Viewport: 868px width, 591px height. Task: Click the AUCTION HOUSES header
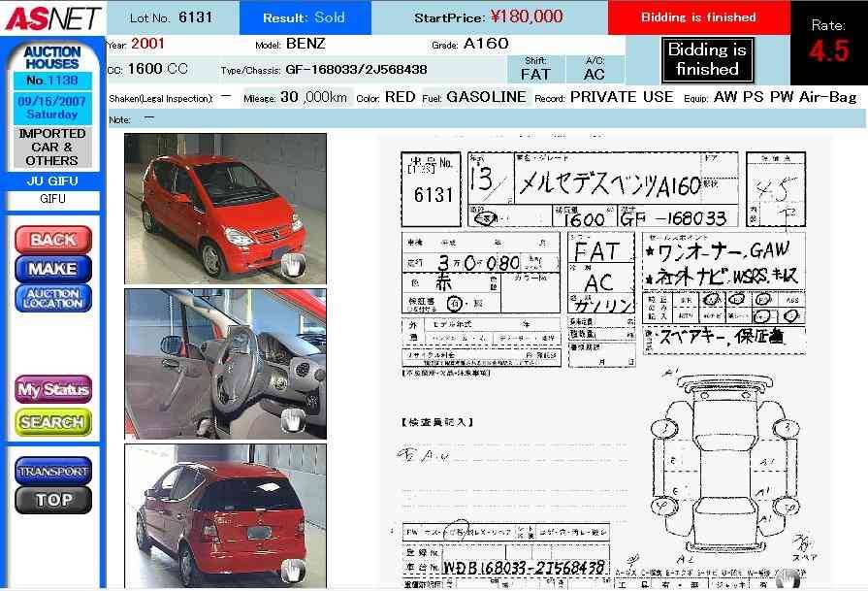(52, 57)
